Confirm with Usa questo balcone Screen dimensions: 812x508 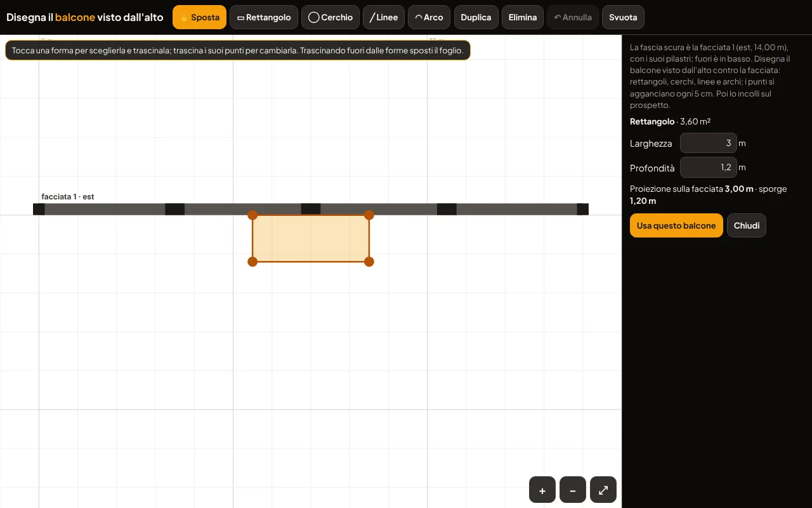676,225
